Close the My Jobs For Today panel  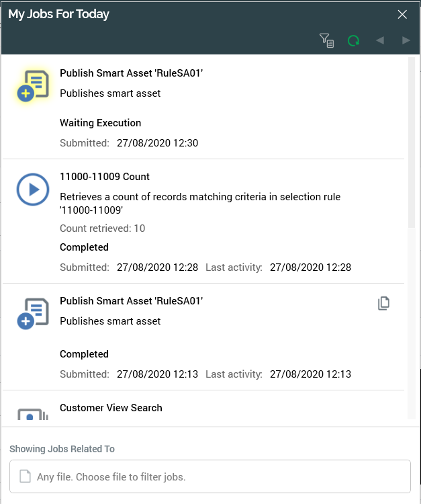pos(402,14)
